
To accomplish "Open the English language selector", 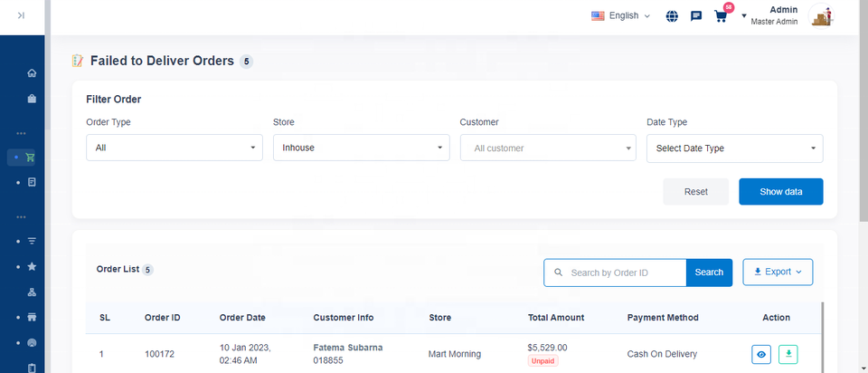I will pyautogui.click(x=620, y=15).
